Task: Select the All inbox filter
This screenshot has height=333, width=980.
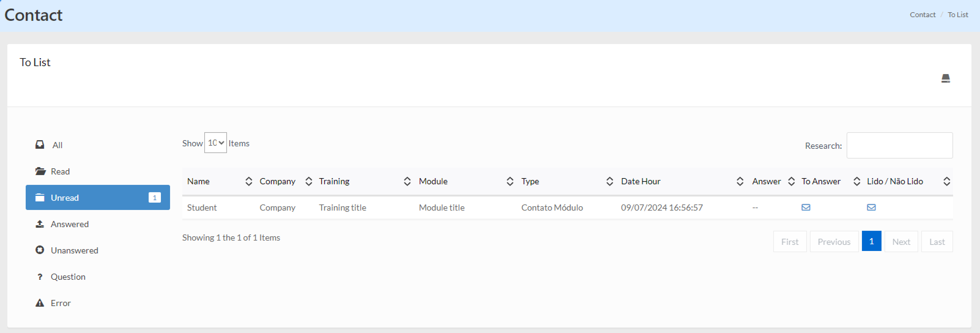Action: (x=57, y=145)
